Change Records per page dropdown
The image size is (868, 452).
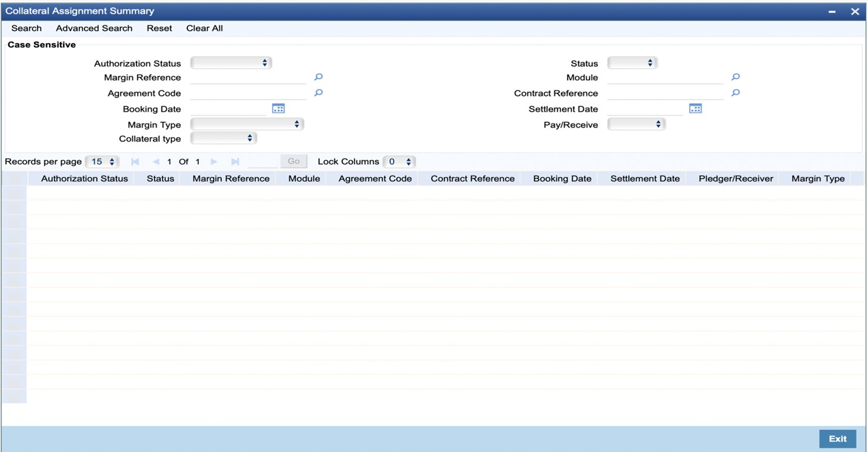[102, 162]
